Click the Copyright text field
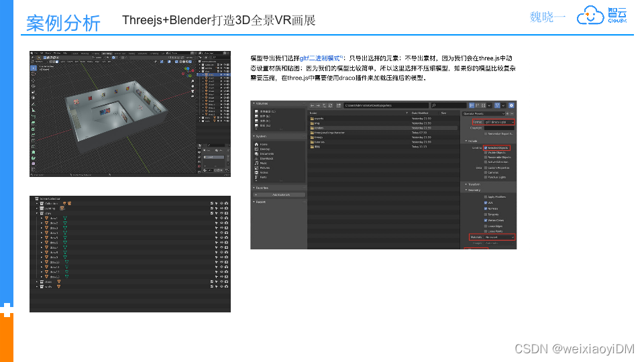This screenshot has width=644, height=362. tap(499, 128)
